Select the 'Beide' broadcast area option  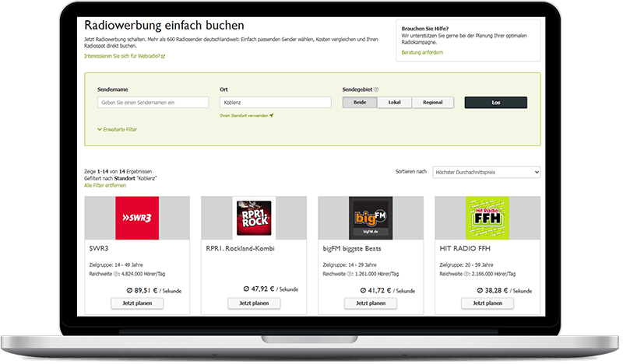click(360, 103)
